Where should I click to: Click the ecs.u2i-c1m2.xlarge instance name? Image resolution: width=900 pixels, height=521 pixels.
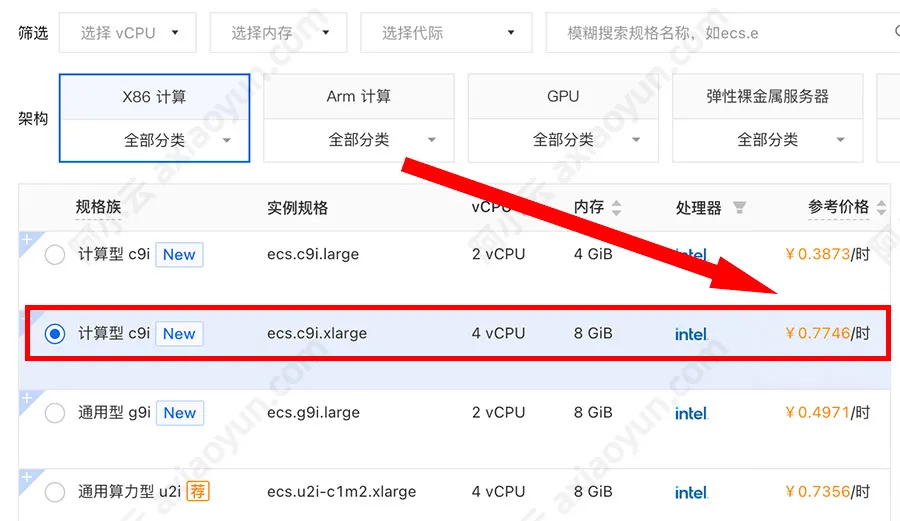(x=342, y=492)
